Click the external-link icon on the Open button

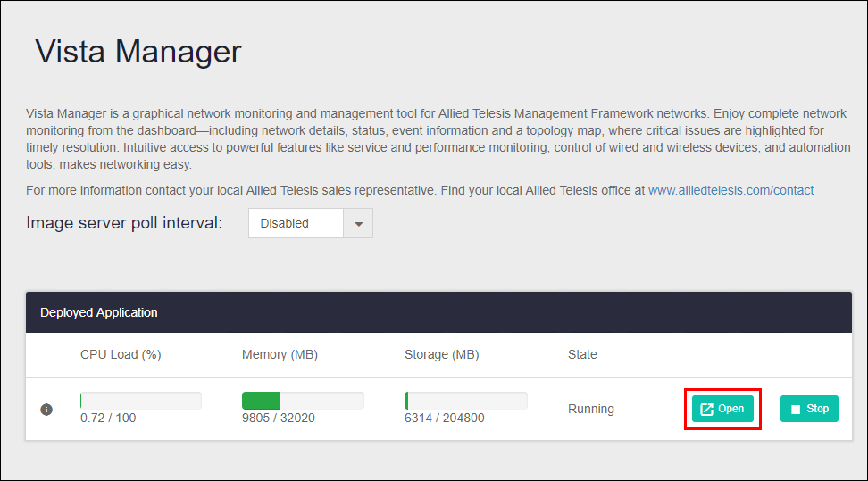click(706, 409)
